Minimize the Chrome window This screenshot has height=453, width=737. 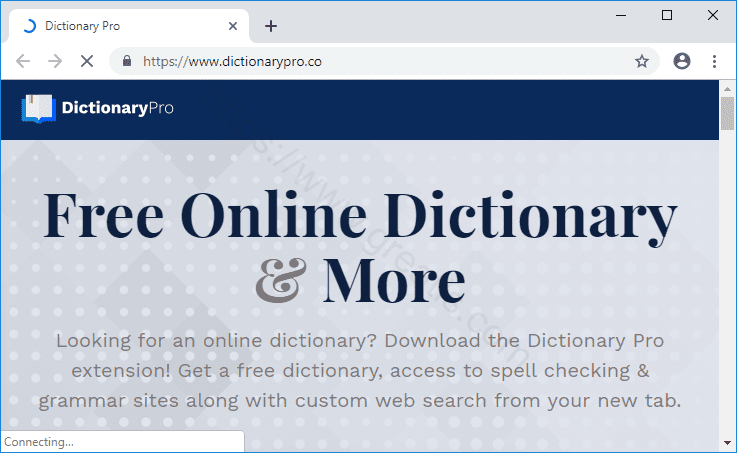622,15
